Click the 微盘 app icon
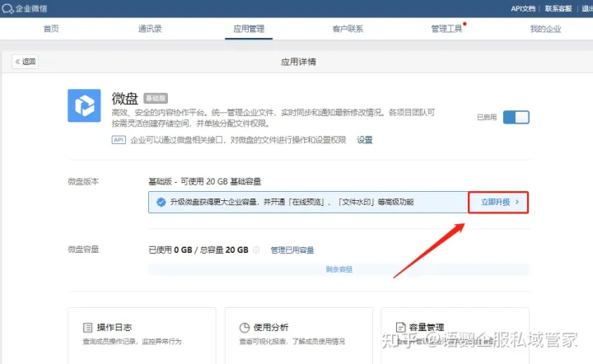 pos(84,105)
